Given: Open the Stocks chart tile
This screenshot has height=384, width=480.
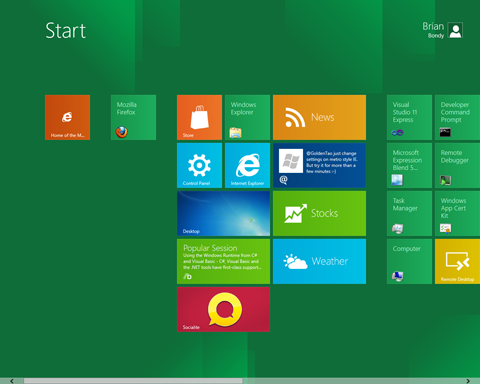Looking at the screenshot, I should point(319,213).
